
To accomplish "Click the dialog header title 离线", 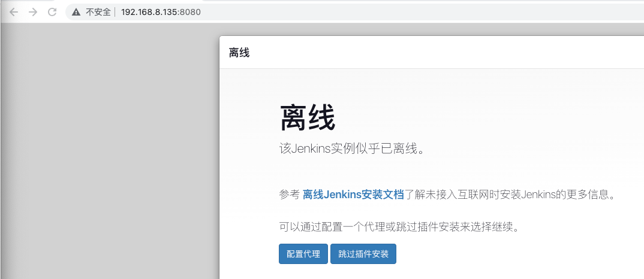I will tap(239, 53).
